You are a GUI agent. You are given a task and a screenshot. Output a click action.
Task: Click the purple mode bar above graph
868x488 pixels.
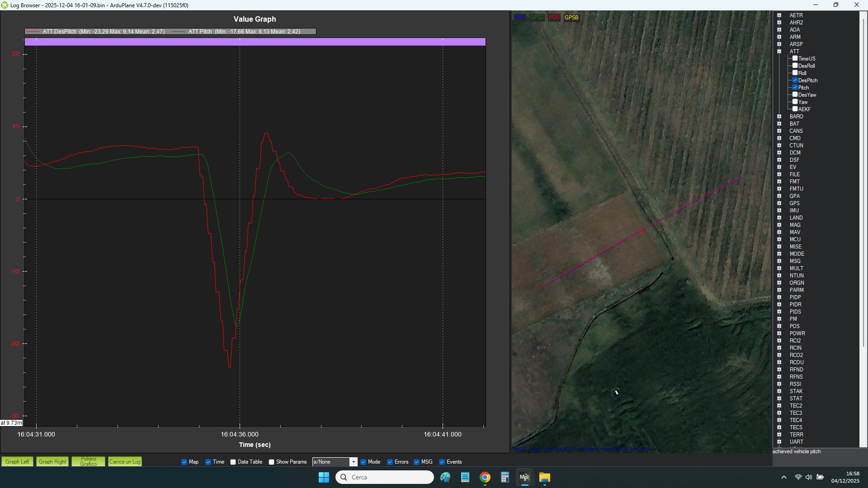(x=255, y=42)
